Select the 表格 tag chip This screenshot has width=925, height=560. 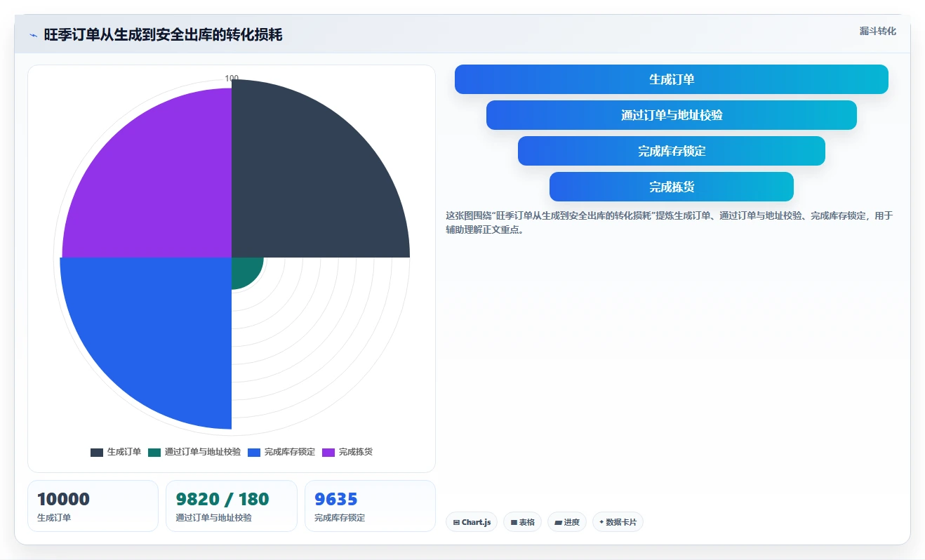(x=523, y=522)
